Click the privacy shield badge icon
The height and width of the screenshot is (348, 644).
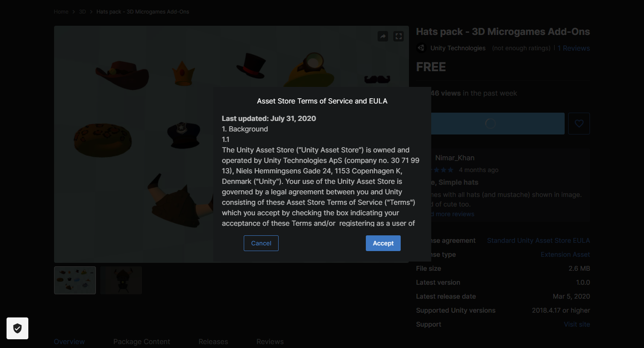pos(17,328)
